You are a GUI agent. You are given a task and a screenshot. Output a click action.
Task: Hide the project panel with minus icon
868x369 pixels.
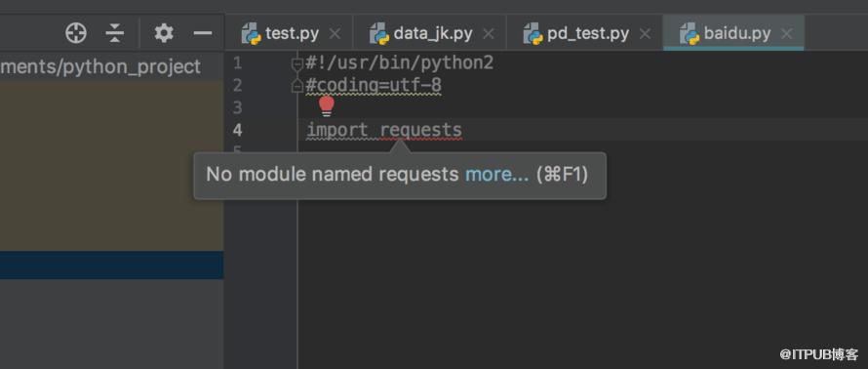(203, 34)
